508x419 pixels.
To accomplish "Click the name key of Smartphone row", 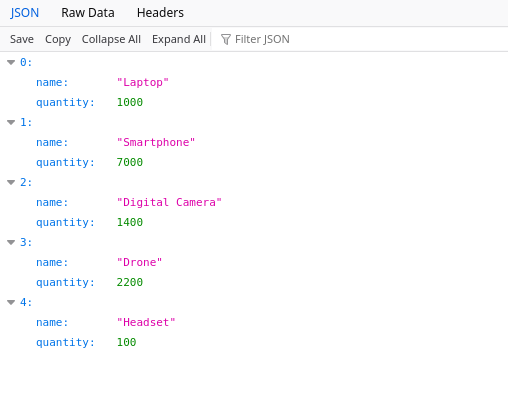I will coord(52,142).
